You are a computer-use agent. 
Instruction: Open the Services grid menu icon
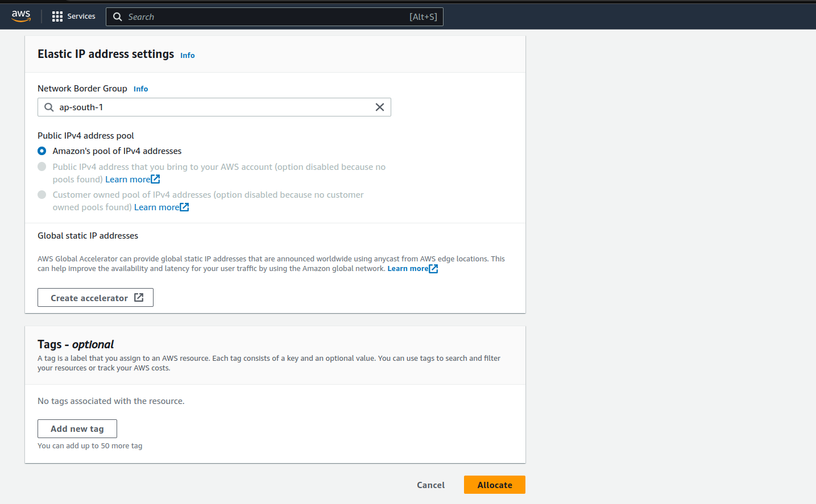57,16
